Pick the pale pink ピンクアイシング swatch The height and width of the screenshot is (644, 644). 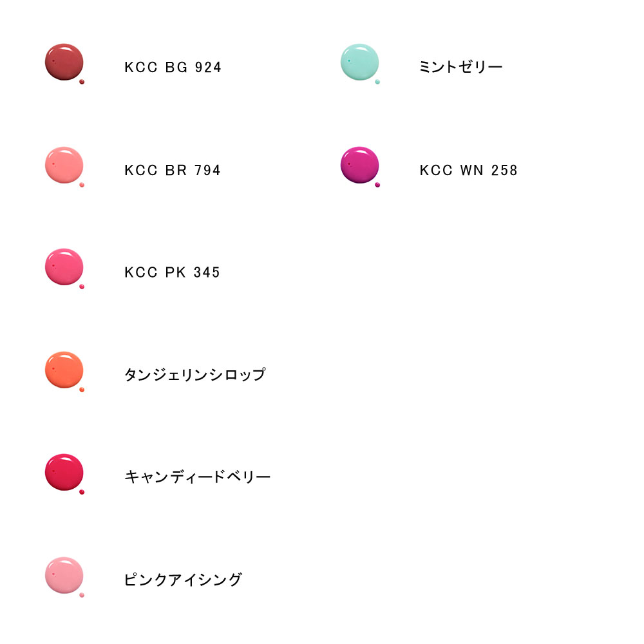coord(64,575)
